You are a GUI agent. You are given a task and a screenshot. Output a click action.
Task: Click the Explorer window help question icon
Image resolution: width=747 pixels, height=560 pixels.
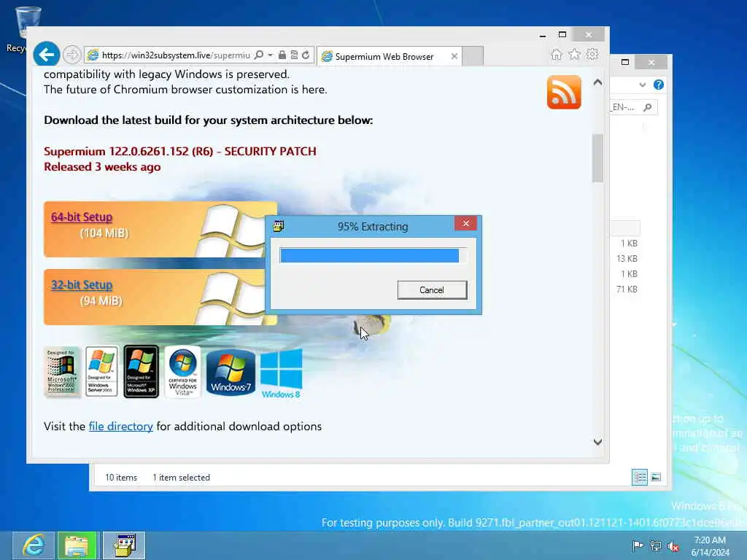(x=659, y=85)
